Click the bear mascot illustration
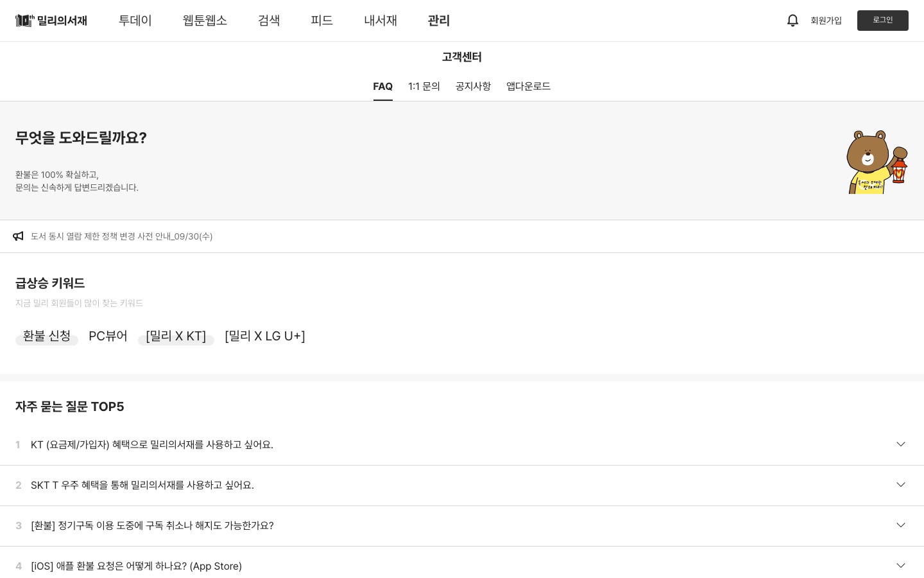This screenshot has width=924, height=578. 877,162
